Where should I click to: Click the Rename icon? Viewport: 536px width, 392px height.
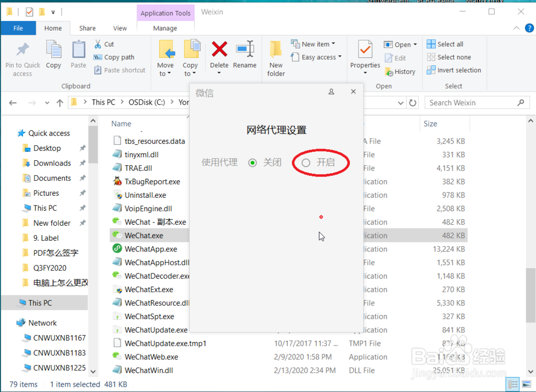point(245,49)
